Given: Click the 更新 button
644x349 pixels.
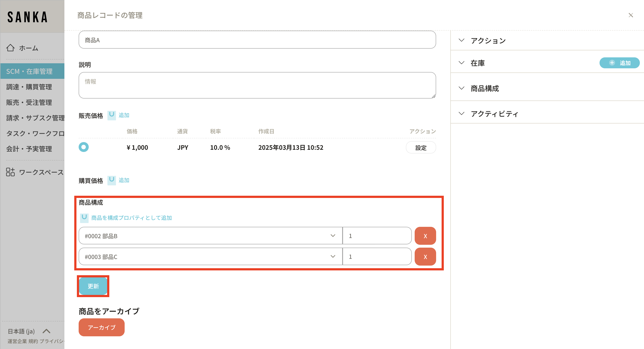Looking at the screenshot, I should [93, 286].
